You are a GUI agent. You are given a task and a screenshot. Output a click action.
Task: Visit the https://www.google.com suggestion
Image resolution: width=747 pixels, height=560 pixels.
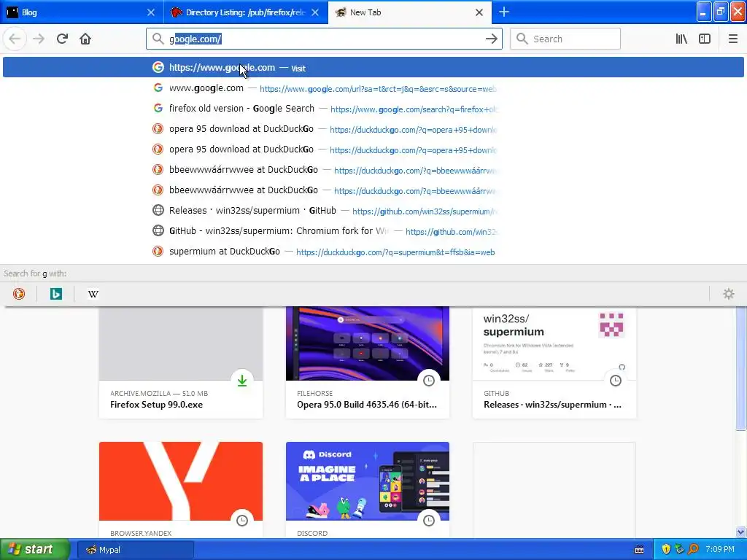(x=373, y=67)
